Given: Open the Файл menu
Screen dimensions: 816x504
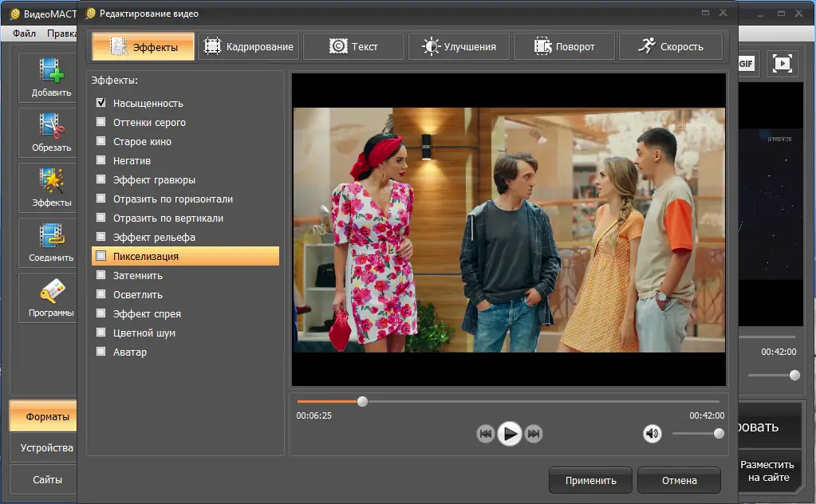Looking at the screenshot, I should pos(24,33).
